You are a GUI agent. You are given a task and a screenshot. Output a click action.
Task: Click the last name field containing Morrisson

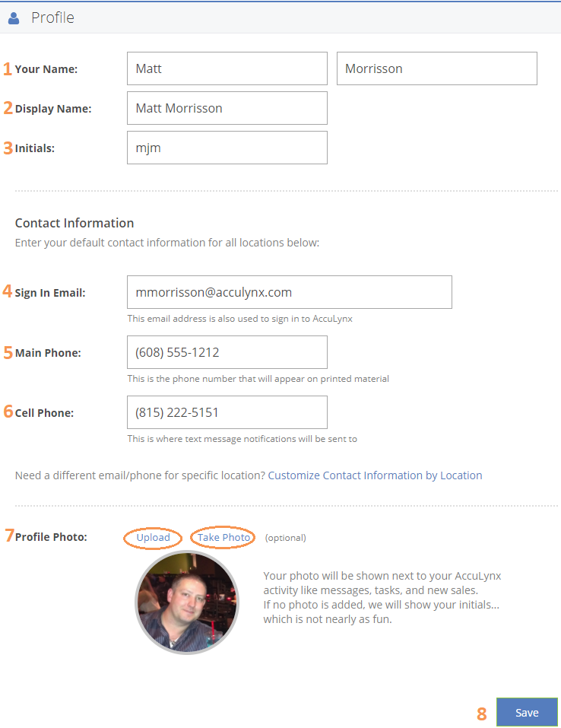click(x=436, y=68)
